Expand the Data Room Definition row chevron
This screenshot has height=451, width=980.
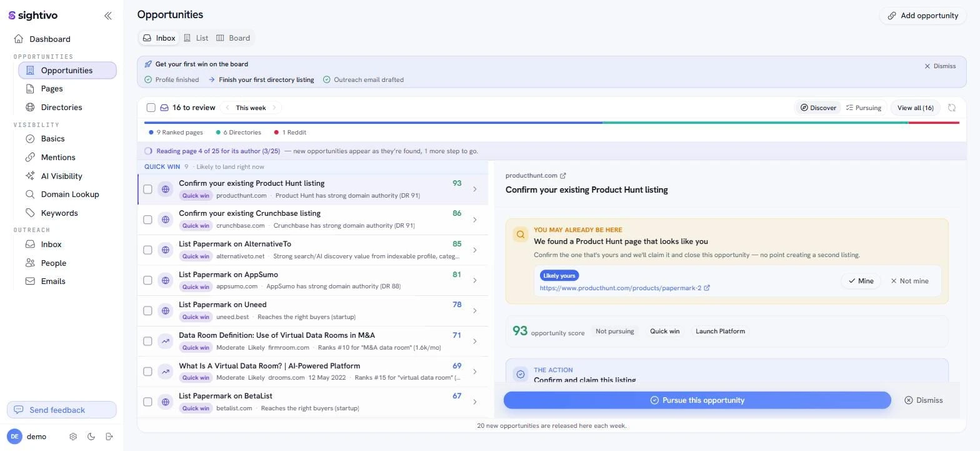pyautogui.click(x=475, y=341)
